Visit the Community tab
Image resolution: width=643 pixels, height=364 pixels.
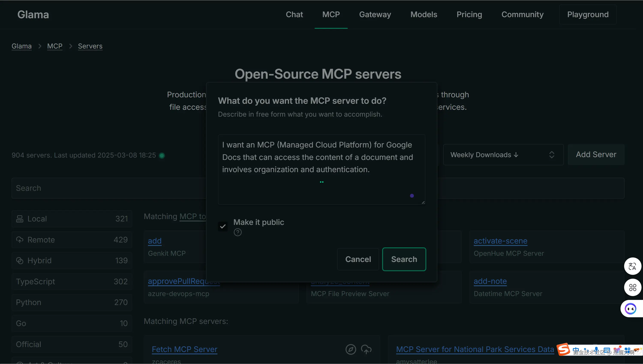point(522,15)
